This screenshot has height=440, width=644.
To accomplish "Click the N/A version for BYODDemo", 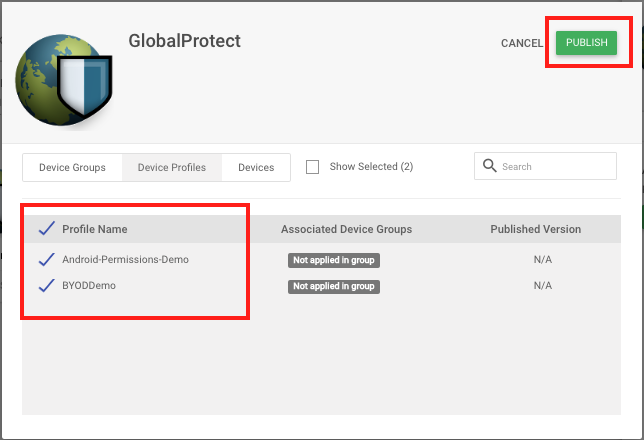I will tap(543, 286).
